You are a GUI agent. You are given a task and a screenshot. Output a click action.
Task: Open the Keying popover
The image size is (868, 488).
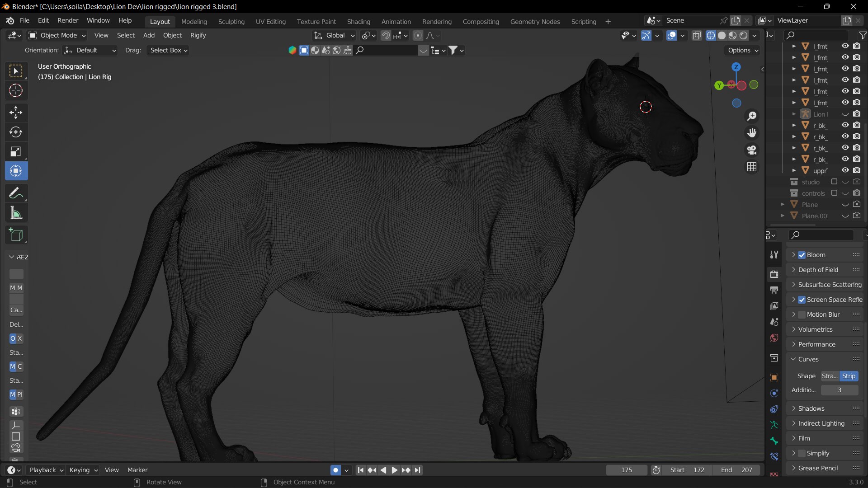click(x=83, y=470)
